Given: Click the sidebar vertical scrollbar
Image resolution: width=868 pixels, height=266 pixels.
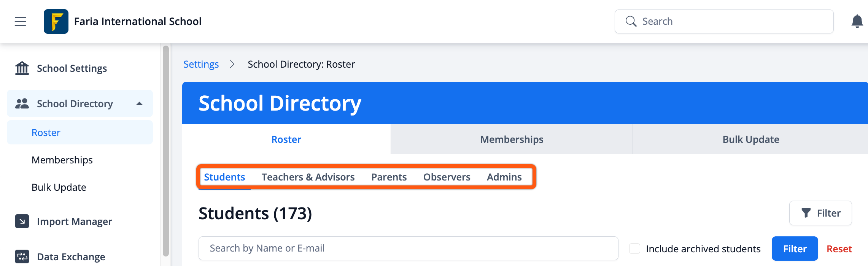Looking at the screenshot, I should (x=165, y=152).
